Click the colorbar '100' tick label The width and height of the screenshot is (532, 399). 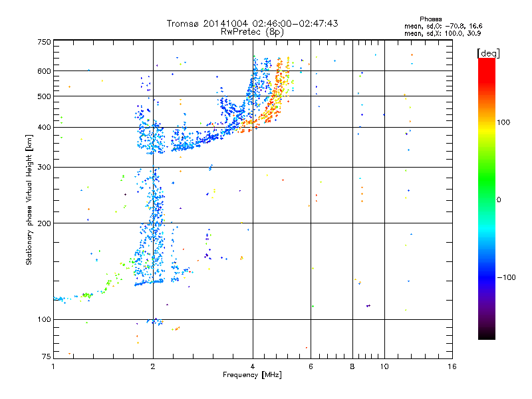[503, 122]
